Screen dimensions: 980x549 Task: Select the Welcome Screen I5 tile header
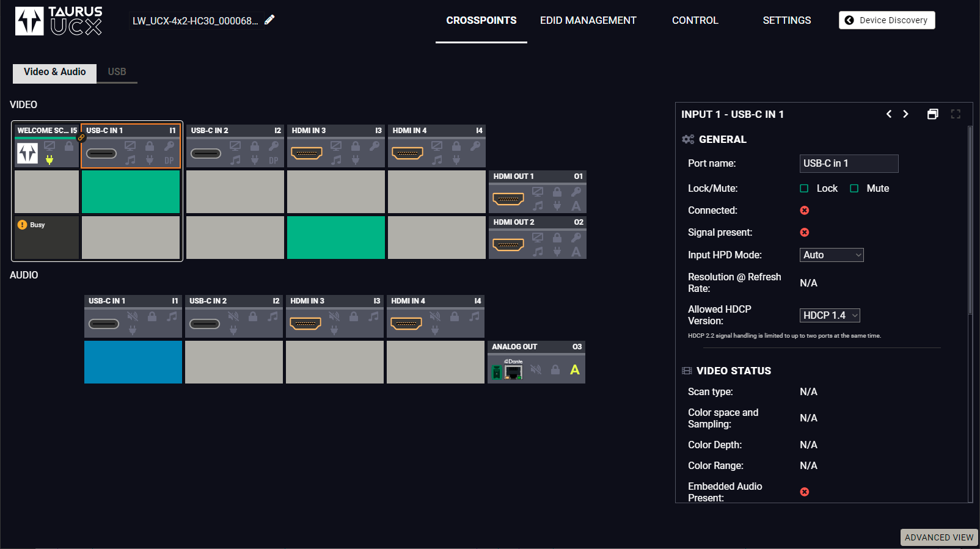[46, 131]
